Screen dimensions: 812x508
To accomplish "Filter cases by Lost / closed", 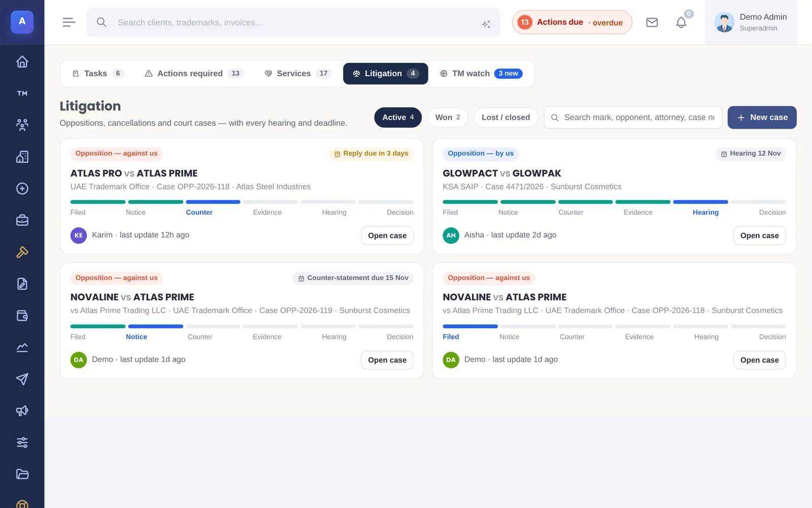I will point(505,117).
